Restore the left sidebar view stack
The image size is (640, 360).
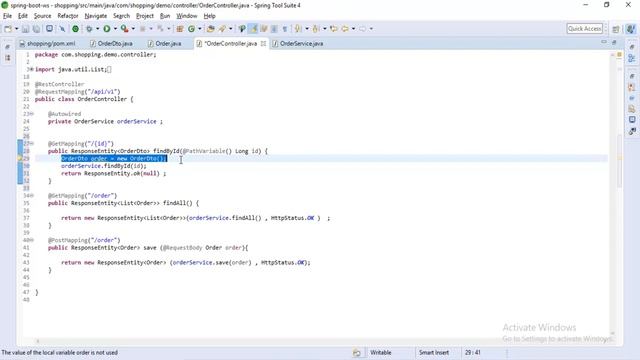[x=8, y=47]
